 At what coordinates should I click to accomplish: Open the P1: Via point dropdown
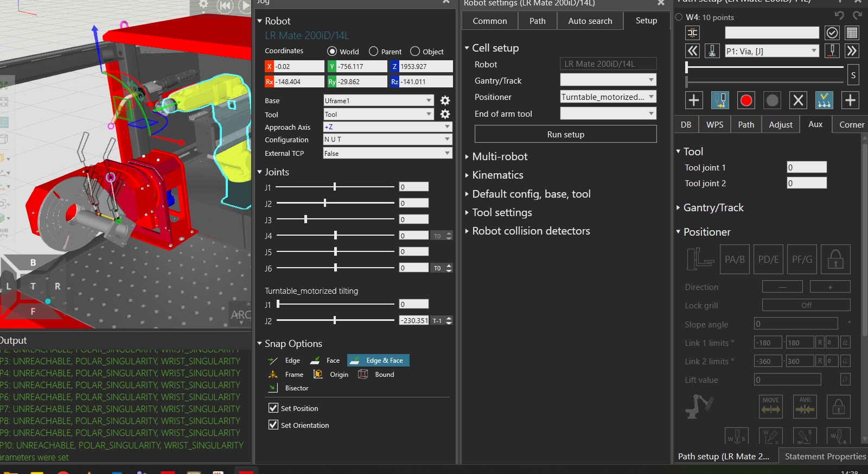click(771, 51)
